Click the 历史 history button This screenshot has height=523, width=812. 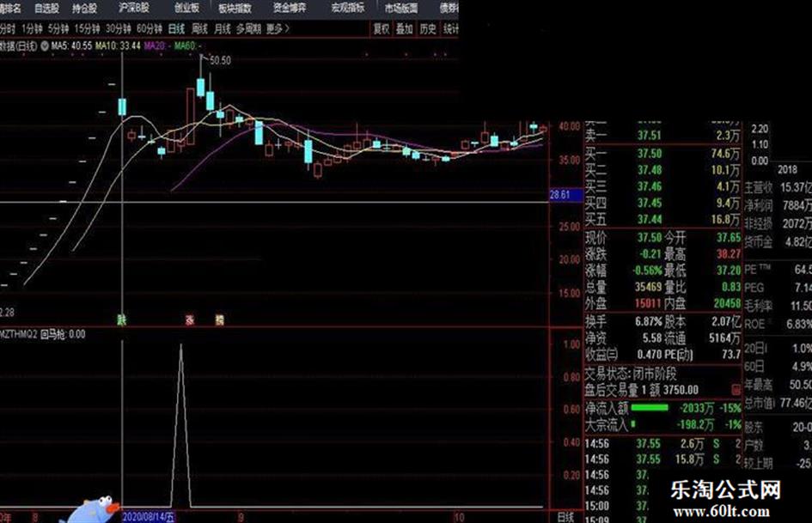point(428,29)
